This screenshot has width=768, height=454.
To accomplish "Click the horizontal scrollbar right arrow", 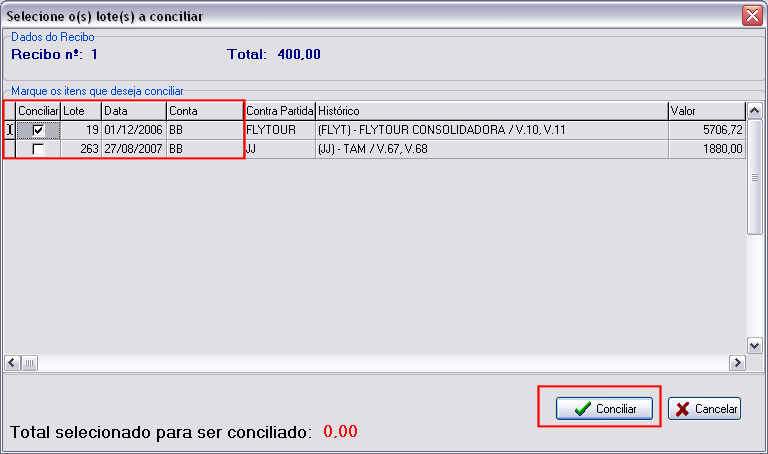I will click(737, 363).
